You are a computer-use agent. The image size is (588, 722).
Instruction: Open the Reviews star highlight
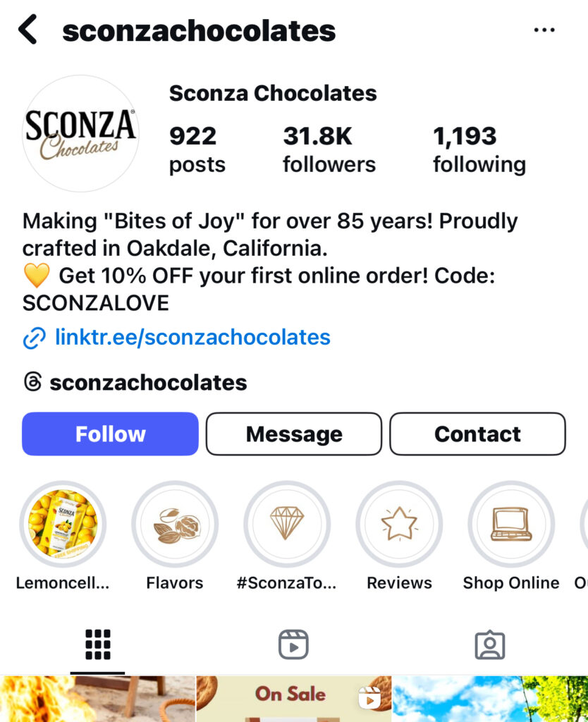pyautogui.click(x=399, y=525)
